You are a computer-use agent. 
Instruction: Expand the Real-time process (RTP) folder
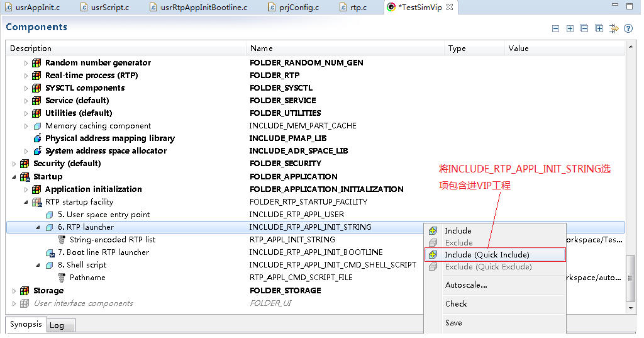point(26,76)
